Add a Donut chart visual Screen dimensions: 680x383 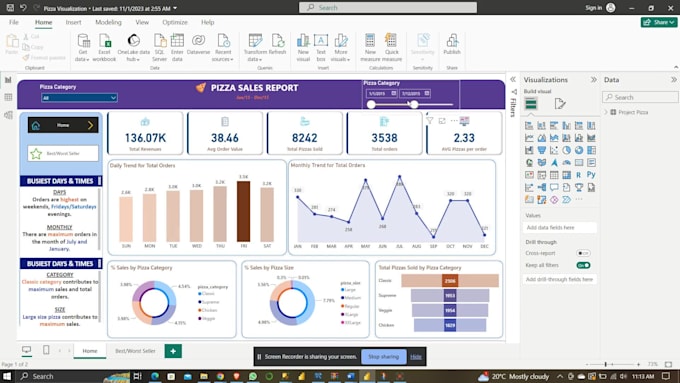click(x=579, y=151)
